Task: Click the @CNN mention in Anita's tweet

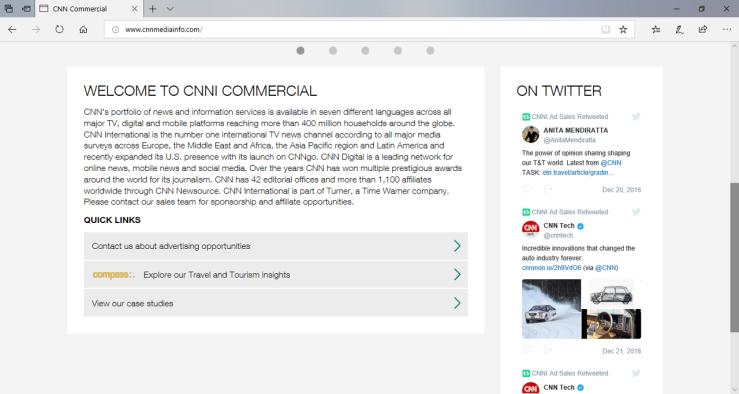Action: 611,163
